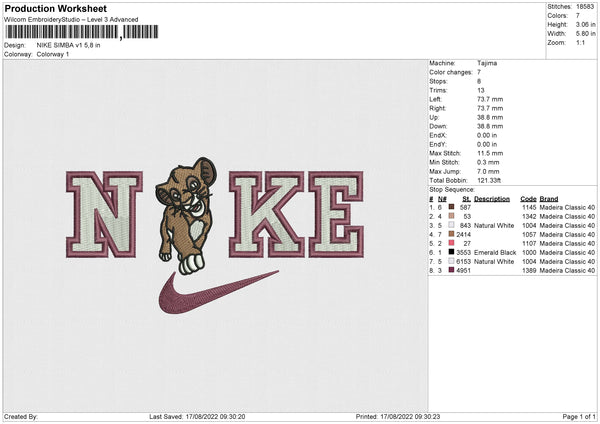Click the stitch count '18583'
This screenshot has height=424, width=600.
(x=585, y=7)
